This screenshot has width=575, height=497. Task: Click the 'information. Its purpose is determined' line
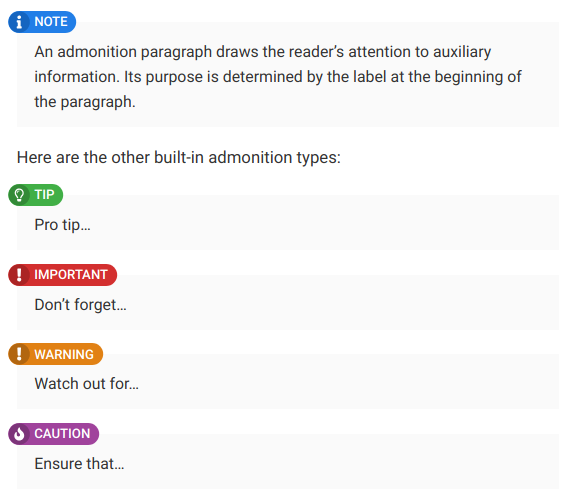tap(278, 77)
